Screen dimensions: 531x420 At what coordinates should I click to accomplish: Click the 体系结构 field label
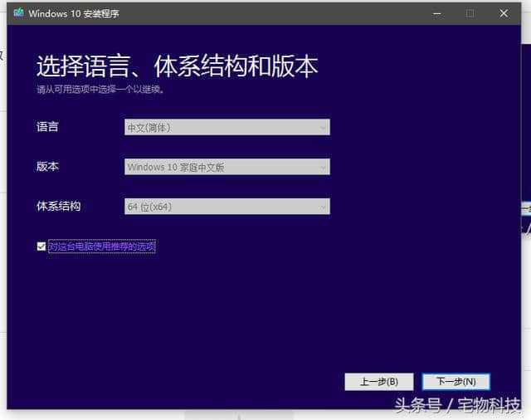point(59,206)
